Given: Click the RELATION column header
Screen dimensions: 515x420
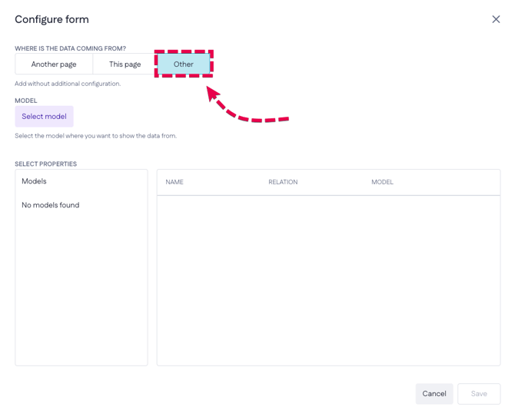Looking at the screenshot, I should click(283, 182).
